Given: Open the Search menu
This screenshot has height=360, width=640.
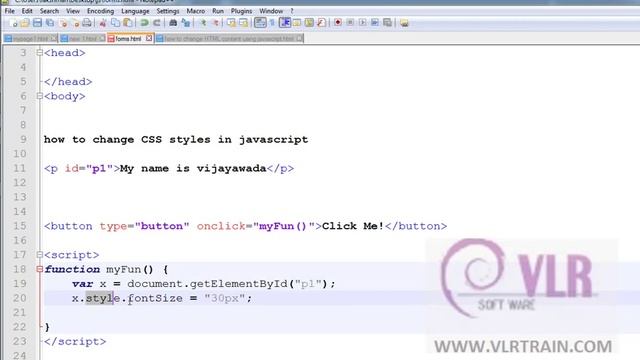Looking at the screenshot, I should (49, 11).
